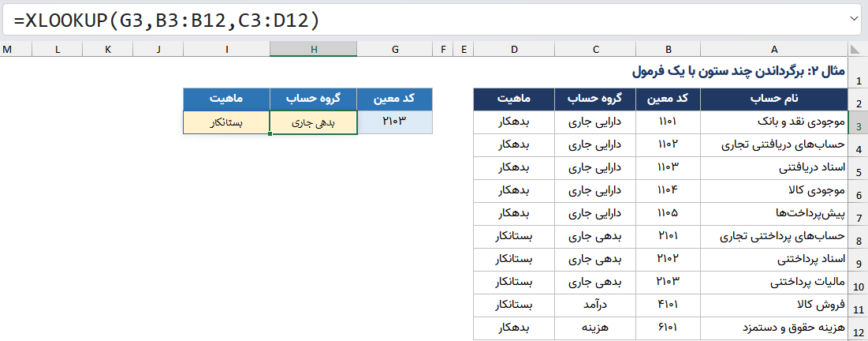Select row 8 header

(x=858, y=238)
